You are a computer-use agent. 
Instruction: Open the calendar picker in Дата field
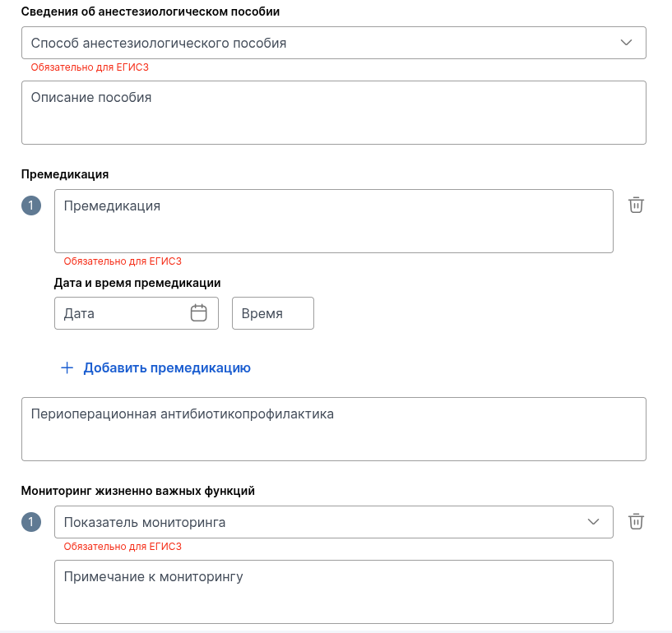click(198, 313)
